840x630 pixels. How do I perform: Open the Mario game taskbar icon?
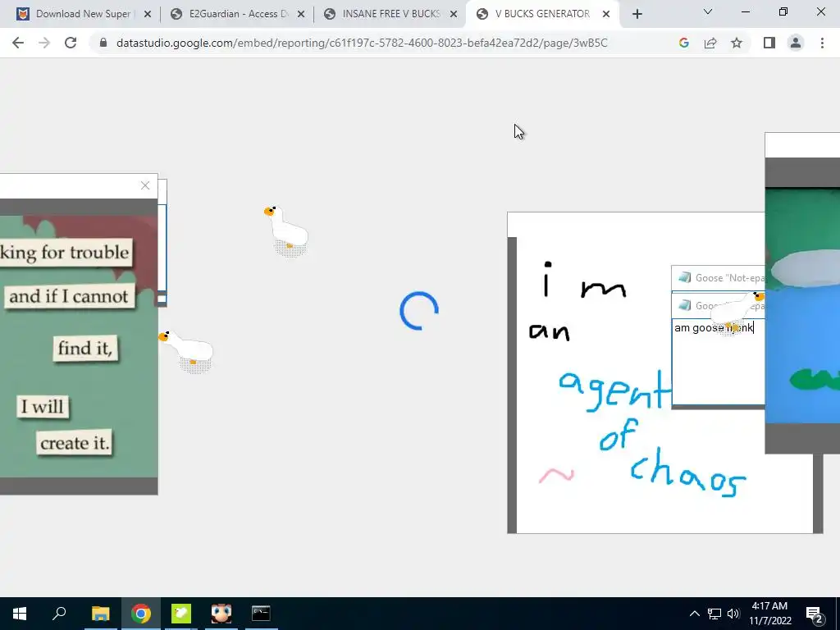pos(221,614)
